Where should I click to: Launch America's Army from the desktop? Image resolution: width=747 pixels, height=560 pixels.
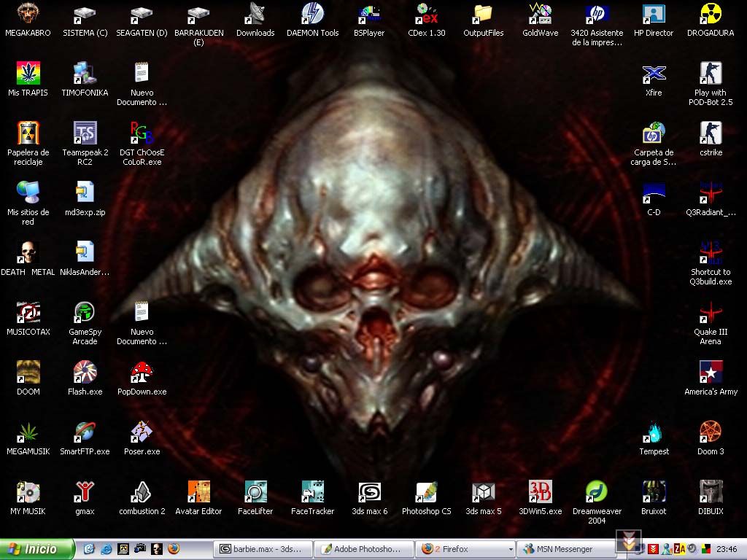[x=711, y=372]
